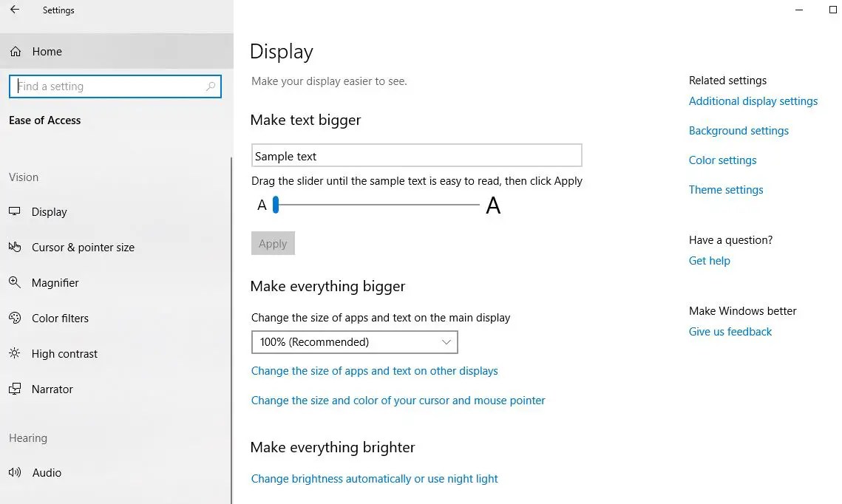
Task: Click the Ease of Access heading
Action: [x=44, y=120]
